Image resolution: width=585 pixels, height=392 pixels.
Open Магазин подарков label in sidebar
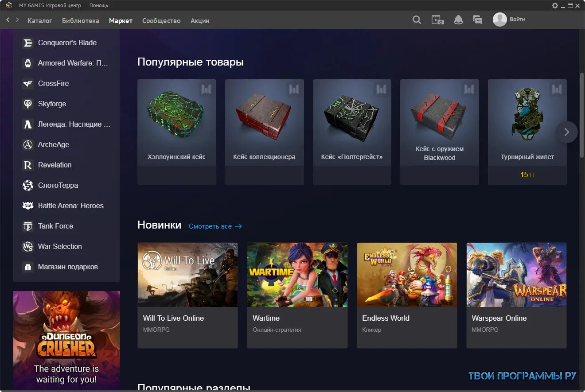[x=68, y=267]
